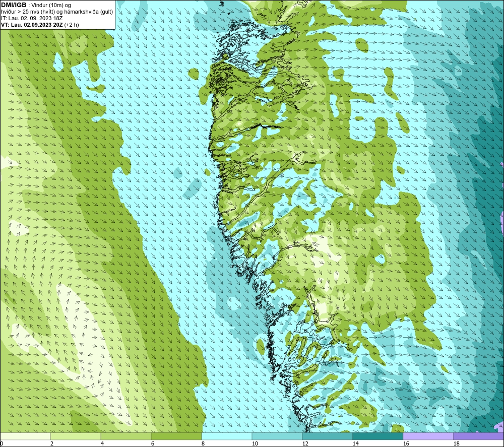This screenshot has height=447, width=504.
Task: Click the 4–6 m/s green legend swatch
Action: coord(126,436)
